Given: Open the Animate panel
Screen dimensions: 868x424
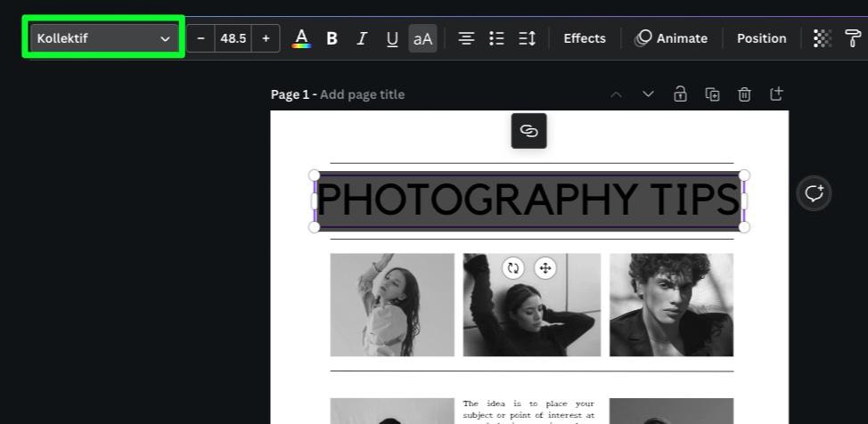Looking at the screenshot, I should point(671,38).
